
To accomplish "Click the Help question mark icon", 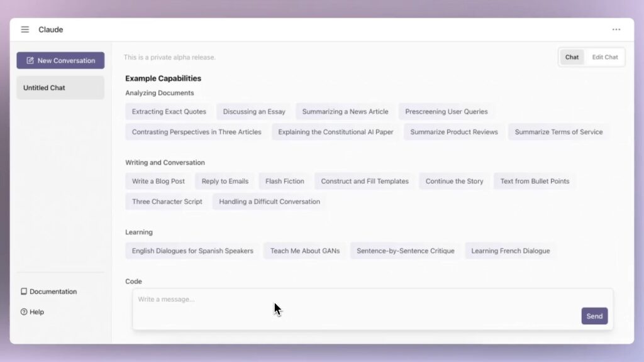I will [24, 312].
